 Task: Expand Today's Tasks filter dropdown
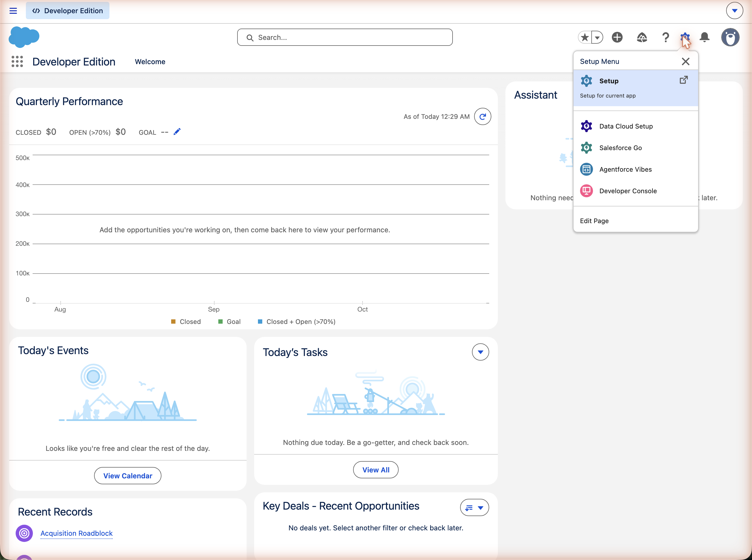pyautogui.click(x=480, y=352)
